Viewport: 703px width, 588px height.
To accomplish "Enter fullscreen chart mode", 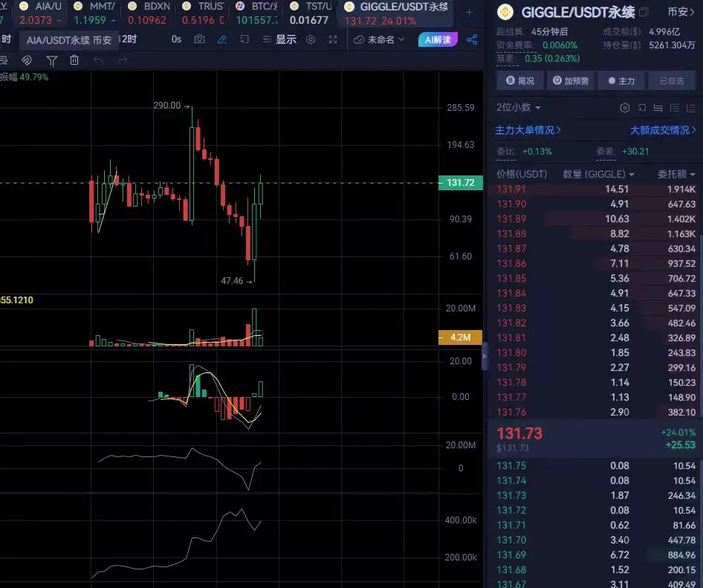I will [x=333, y=39].
